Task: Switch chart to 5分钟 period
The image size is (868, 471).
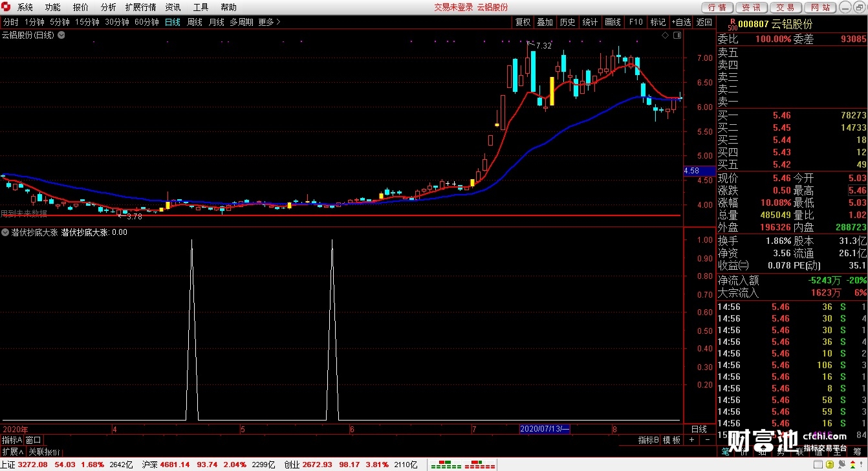Action: (x=60, y=22)
